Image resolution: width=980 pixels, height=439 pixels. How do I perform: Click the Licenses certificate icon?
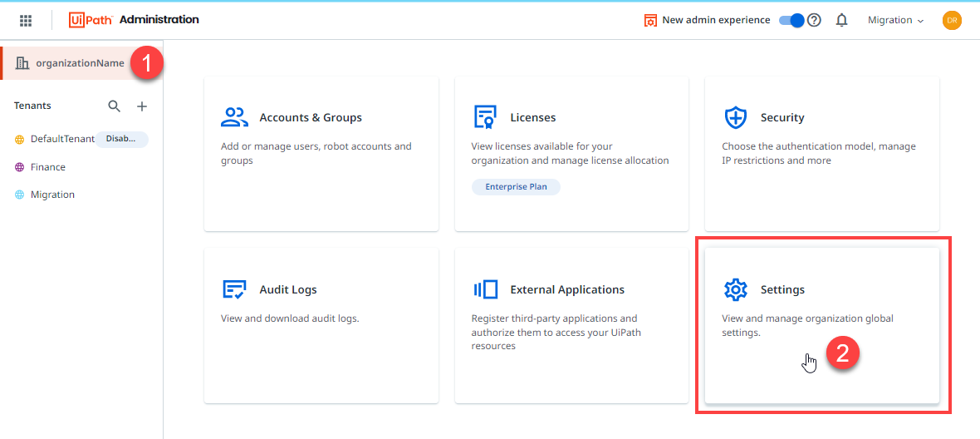pos(485,117)
